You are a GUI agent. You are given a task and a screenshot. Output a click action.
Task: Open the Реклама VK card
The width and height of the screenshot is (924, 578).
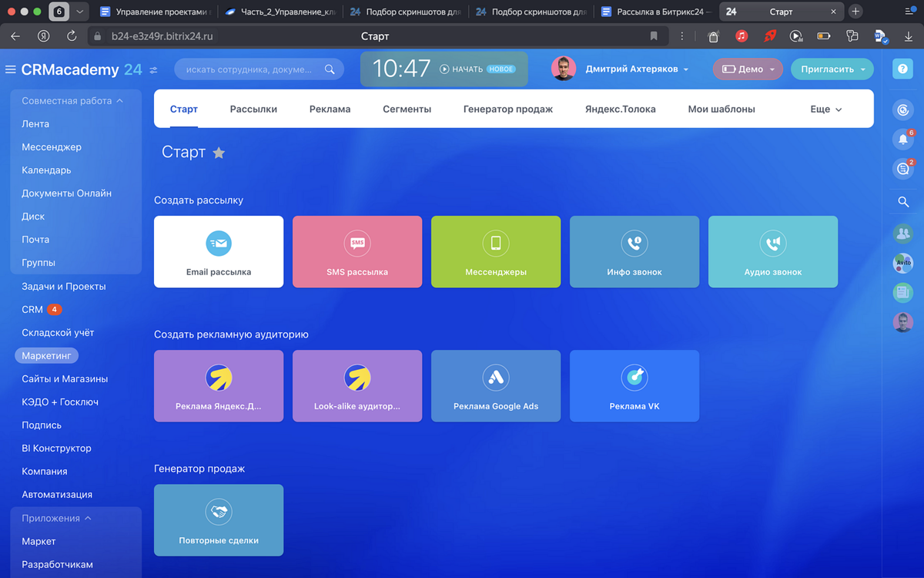pos(634,385)
